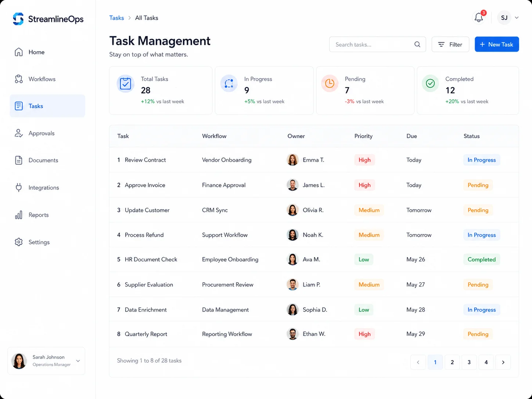532x399 pixels.
Task: Click Olivia R.'s avatar photo
Action: tap(292, 210)
